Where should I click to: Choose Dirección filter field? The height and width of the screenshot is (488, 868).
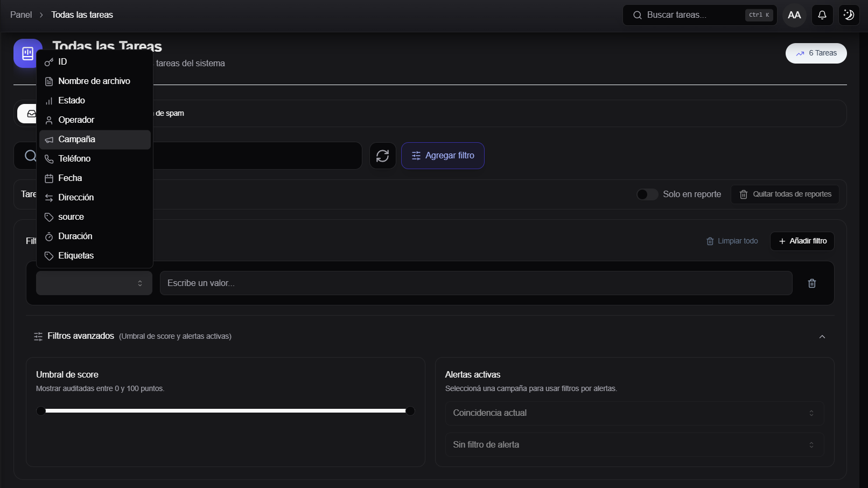95,198
